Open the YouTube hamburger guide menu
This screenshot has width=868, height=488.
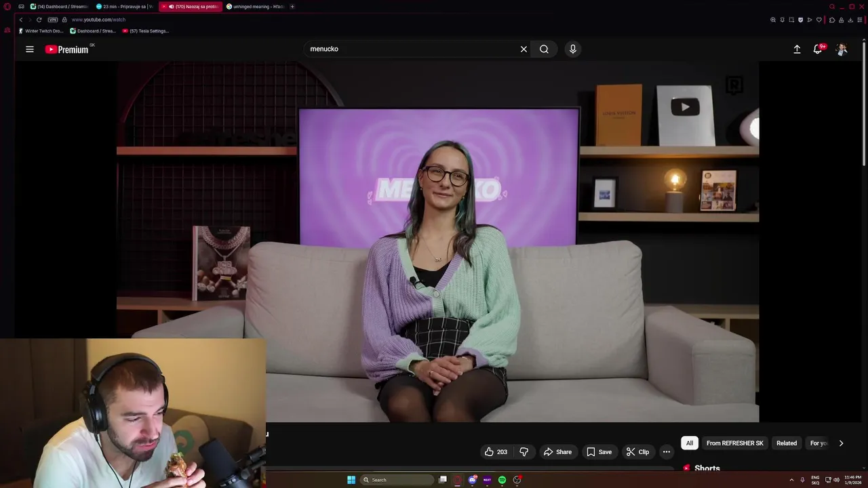[30, 49]
